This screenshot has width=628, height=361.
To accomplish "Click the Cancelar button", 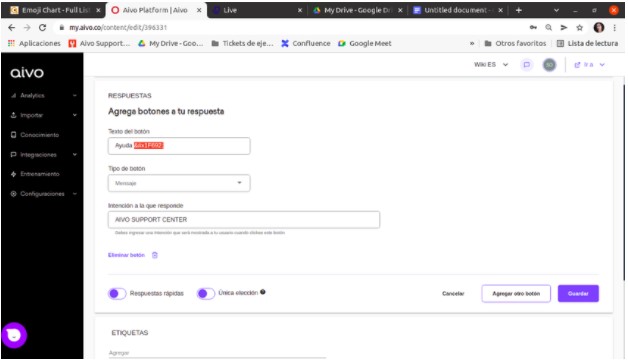I will 453,294.
